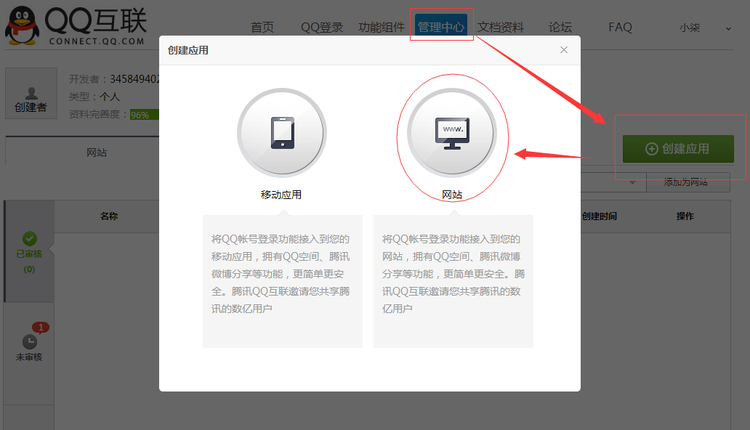Switch to the 网站 tab
The height and width of the screenshot is (430, 750).
coord(97,152)
